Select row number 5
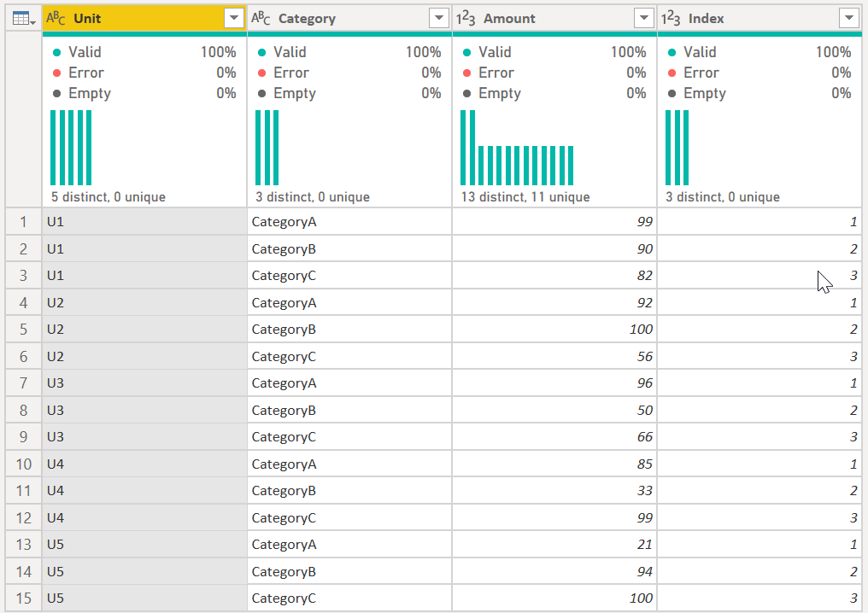 tap(23, 330)
